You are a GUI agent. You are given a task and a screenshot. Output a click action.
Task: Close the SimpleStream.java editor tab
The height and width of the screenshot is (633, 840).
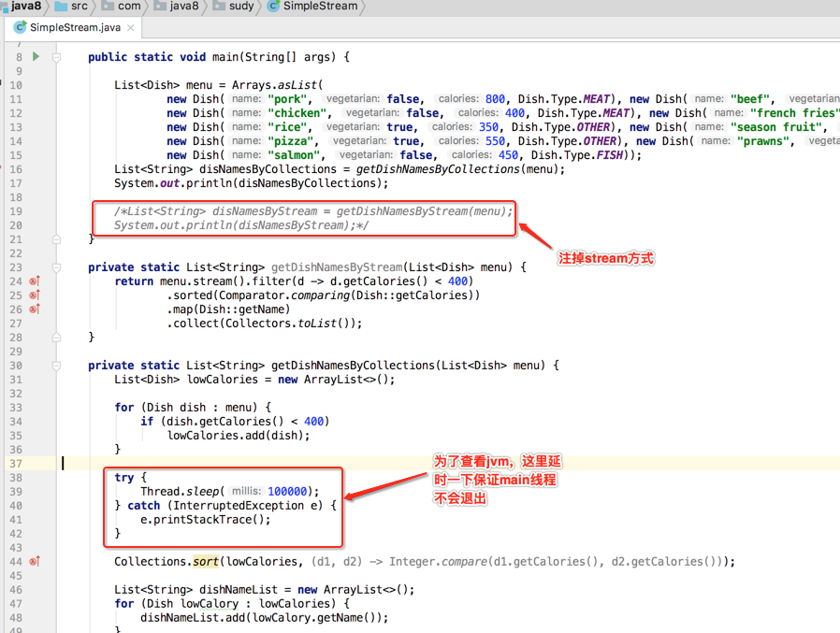(x=131, y=28)
